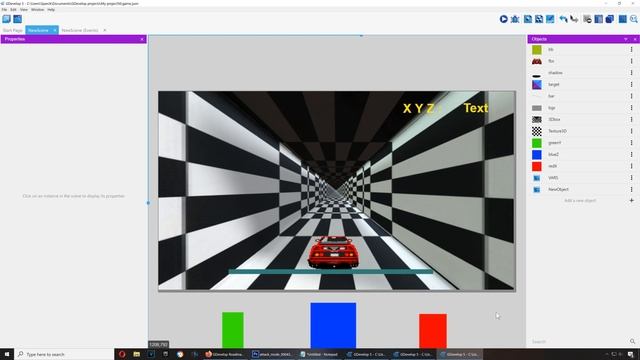
Task: Redo the last undone change
Action: [x=574, y=19]
